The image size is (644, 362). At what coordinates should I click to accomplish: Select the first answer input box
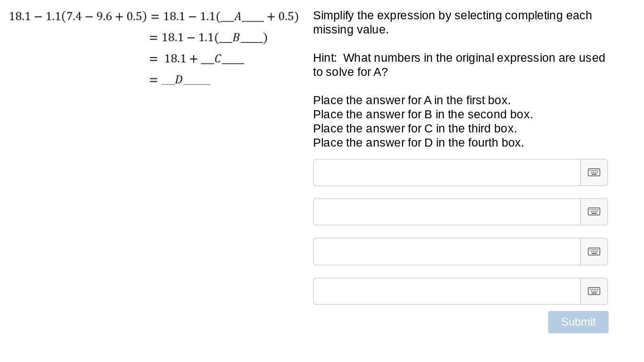(x=446, y=173)
